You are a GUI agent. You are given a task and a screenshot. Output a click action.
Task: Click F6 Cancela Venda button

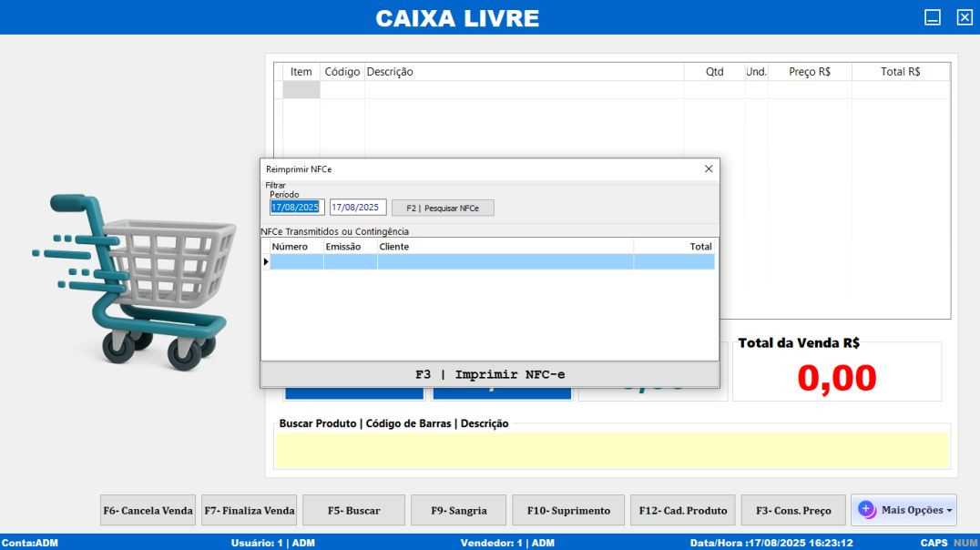[148, 511]
